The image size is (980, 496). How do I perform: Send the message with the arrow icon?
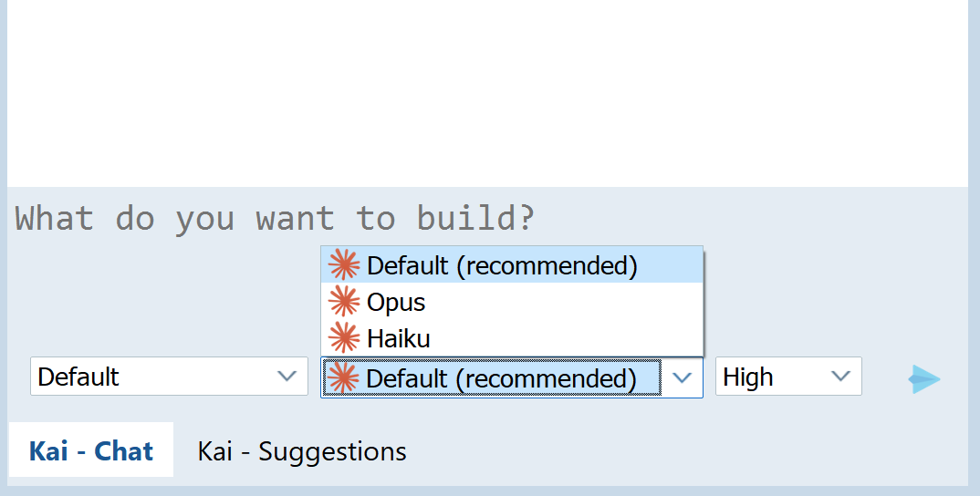click(x=924, y=378)
